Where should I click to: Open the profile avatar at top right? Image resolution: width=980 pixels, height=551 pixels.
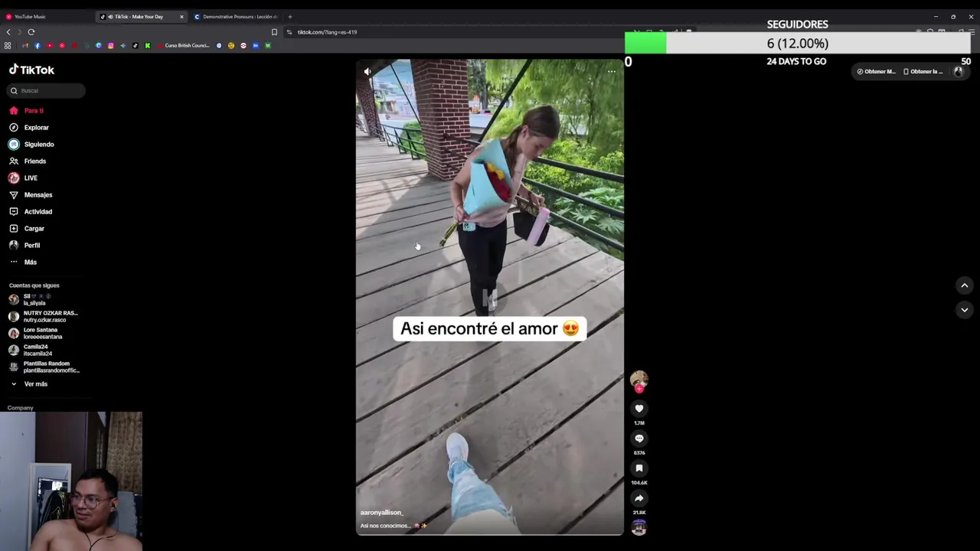(958, 71)
